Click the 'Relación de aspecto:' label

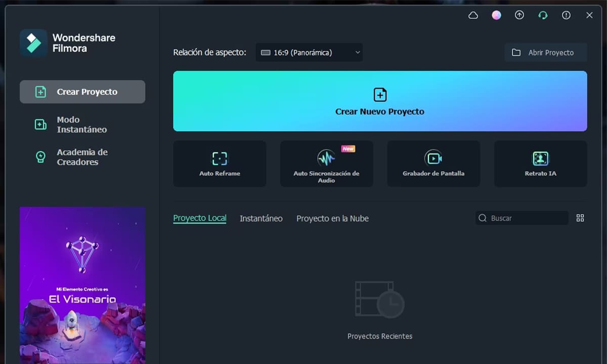pos(210,52)
